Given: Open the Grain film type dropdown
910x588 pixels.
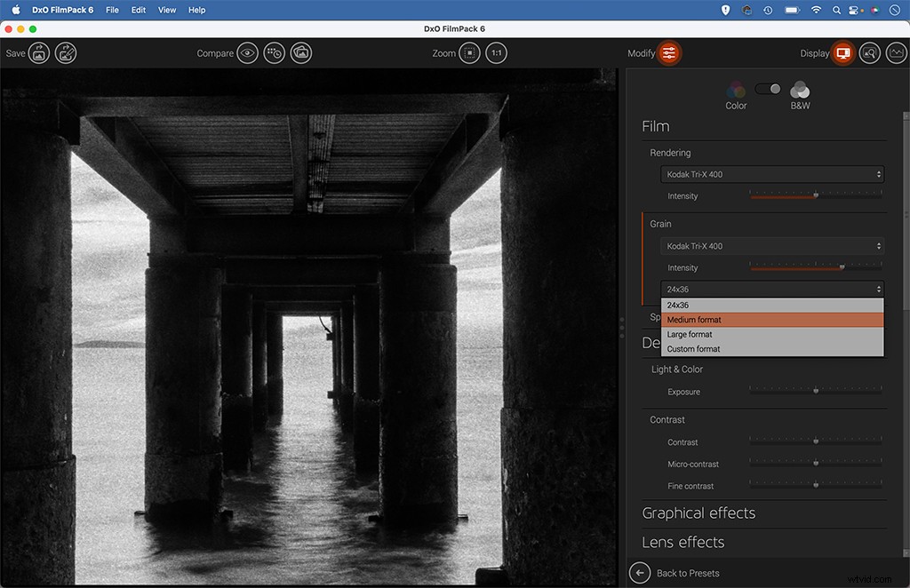Looking at the screenshot, I should [x=771, y=245].
